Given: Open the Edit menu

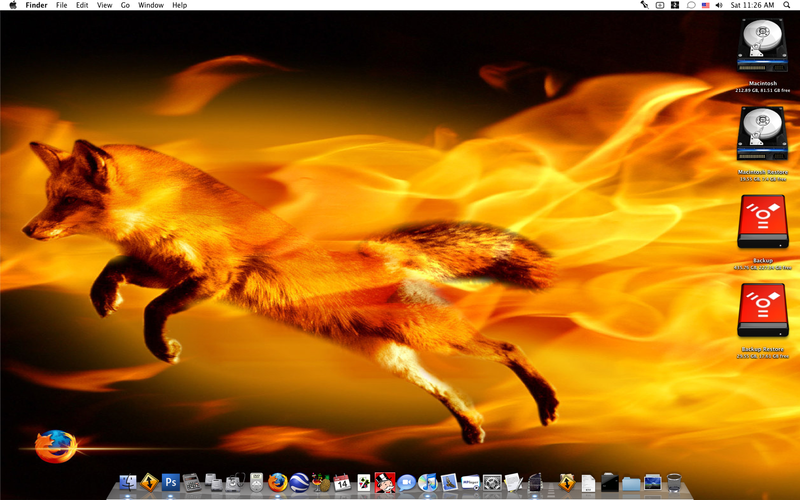Looking at the screenshot, I should point(82,5).
